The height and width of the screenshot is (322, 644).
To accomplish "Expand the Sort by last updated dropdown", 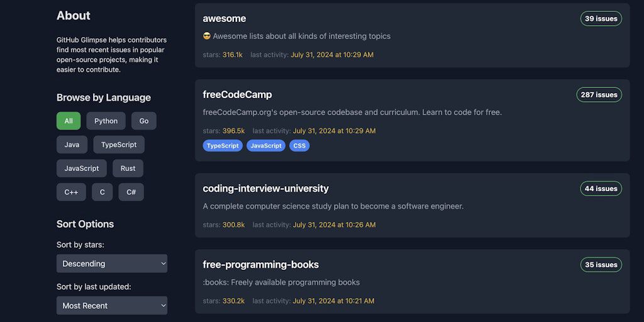I will pos(112,306).
